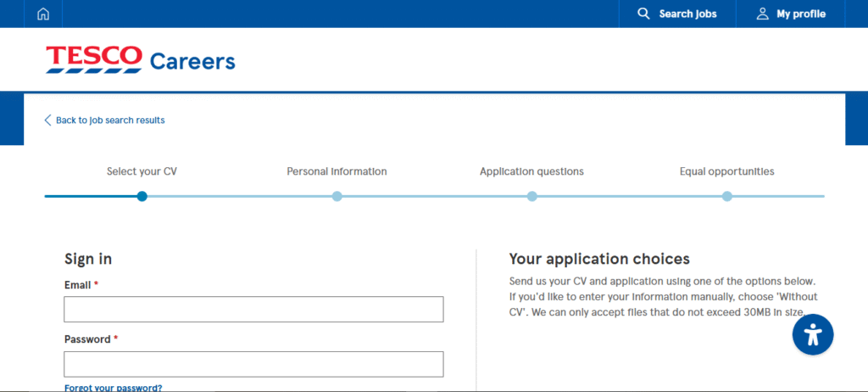Select the Equal opportunities step label

click(726, 171)
